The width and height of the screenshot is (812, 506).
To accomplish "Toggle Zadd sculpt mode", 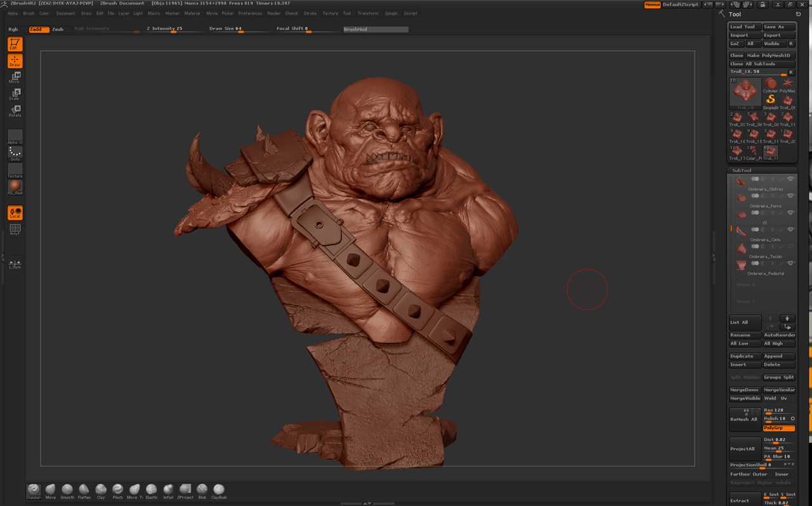I will coord(39,29).
